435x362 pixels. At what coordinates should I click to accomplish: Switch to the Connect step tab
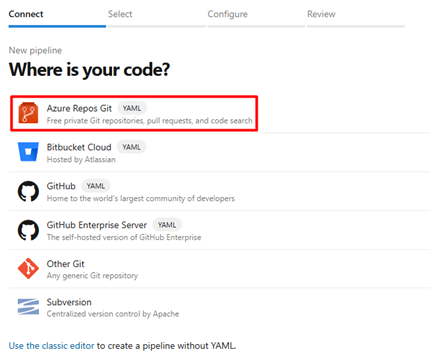click(x=57, y=17)
